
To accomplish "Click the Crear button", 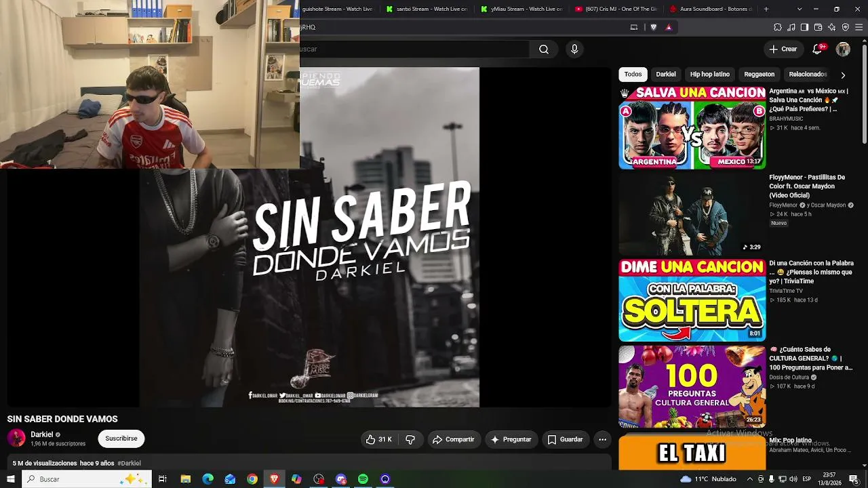I will click(783, 49).
